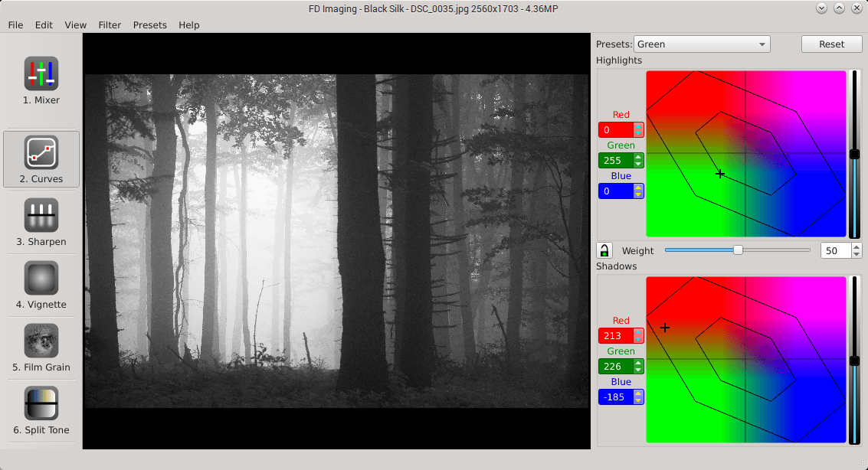Viewport: 868px width, 470px height.
Task: Click the Shadows Green value field showing 226
Action: tap(616, 366)
